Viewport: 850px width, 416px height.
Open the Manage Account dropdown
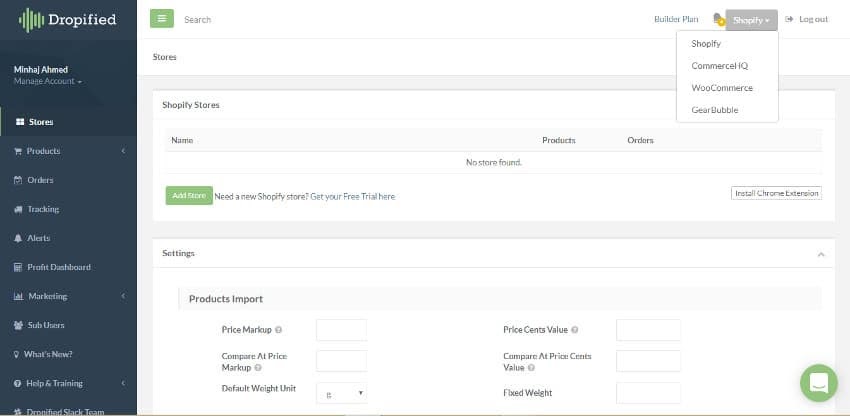48,81
